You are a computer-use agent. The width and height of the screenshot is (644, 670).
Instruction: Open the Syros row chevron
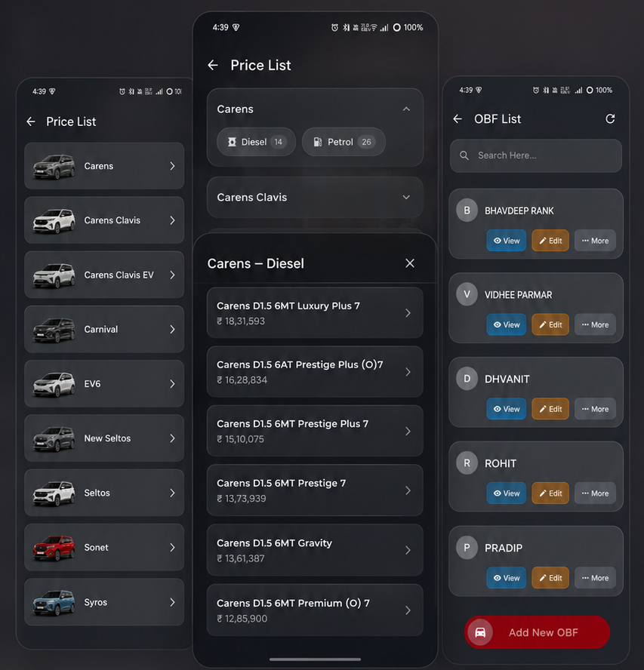tap(172, 603)
